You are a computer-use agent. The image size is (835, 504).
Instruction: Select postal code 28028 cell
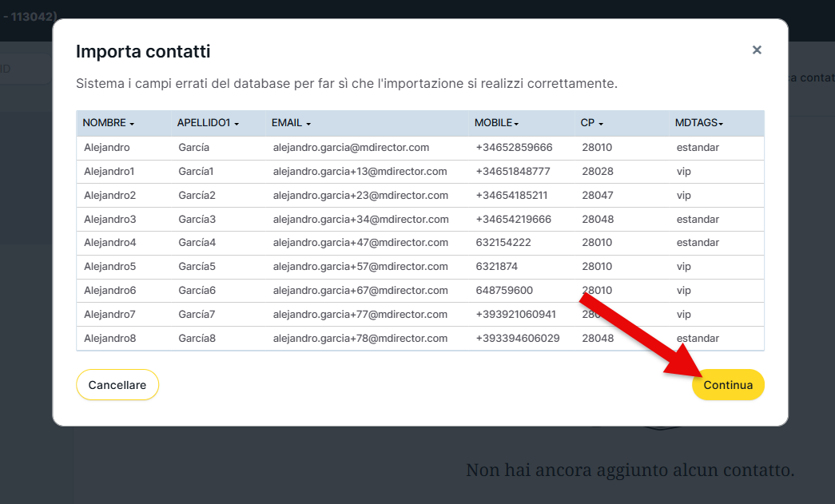(x=597, y=172)
